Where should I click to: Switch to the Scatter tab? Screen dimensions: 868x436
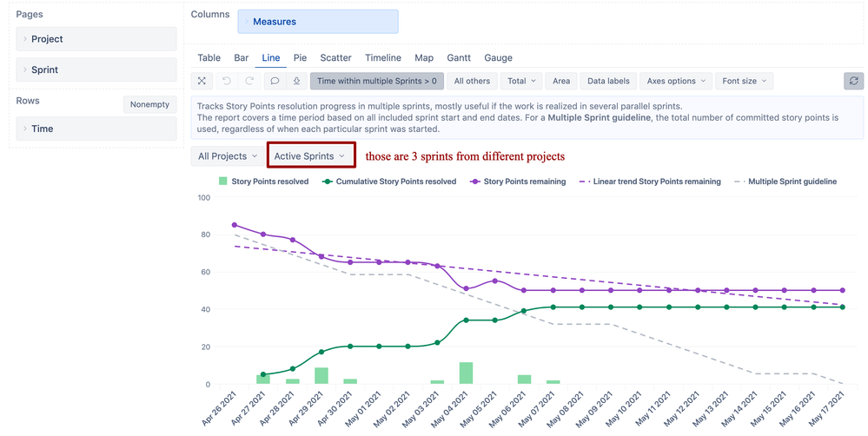pyautogui.click(x=335, y=57)
